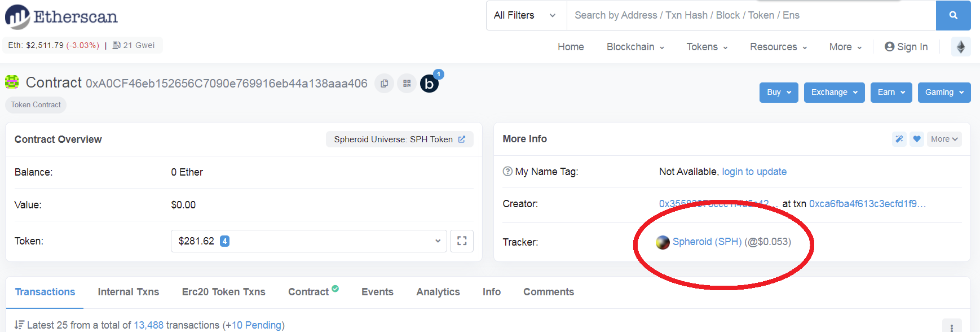Expand the Tokens menu
The height and width of the screenshot is (332, 980).
(x=707, y=47)
